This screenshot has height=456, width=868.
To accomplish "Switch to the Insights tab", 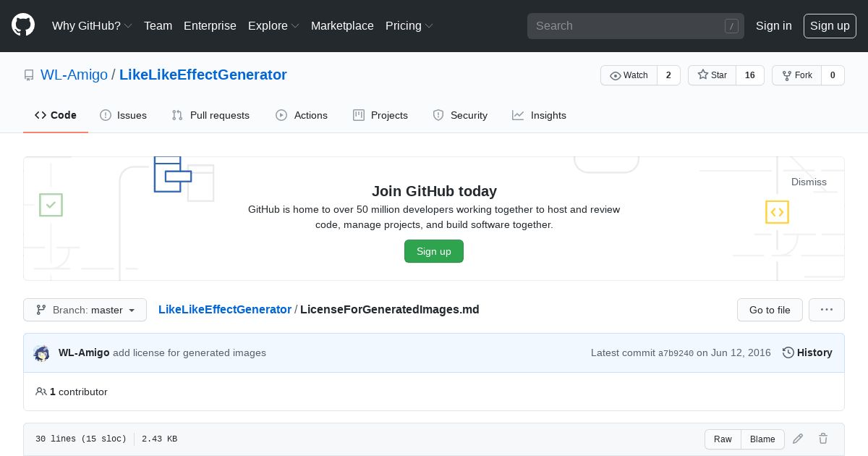I will 539,115.
